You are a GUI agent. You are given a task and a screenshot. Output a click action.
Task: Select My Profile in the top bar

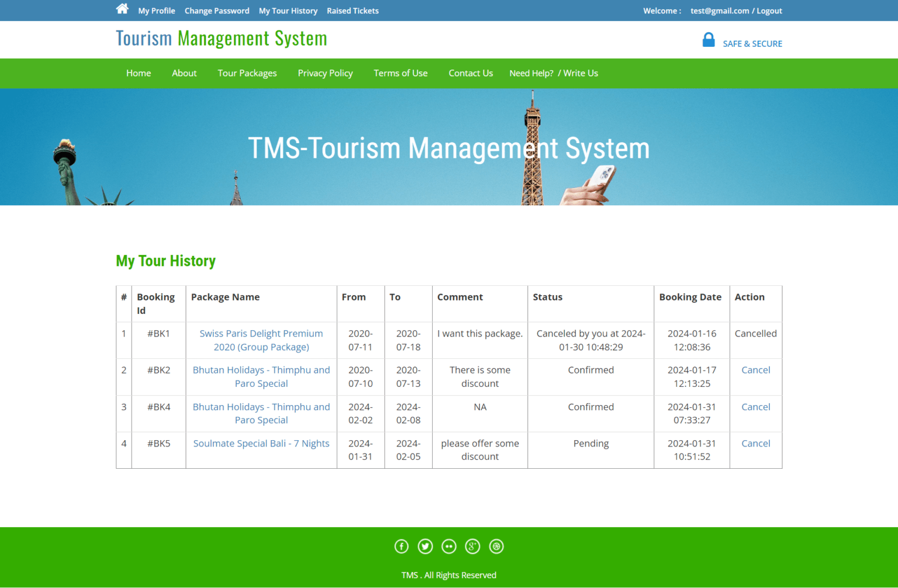point(156,11)
